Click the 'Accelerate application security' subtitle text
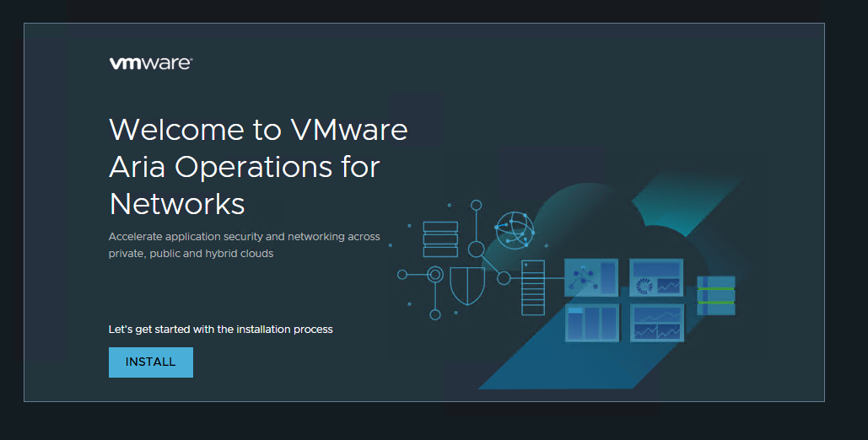Viewport: 868px width, 440px height. (x=244, y=237)
